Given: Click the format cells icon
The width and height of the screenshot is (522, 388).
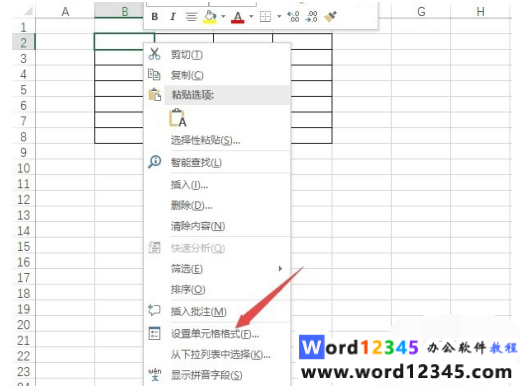Looking at the screenshot, I should tap(154, 333).
